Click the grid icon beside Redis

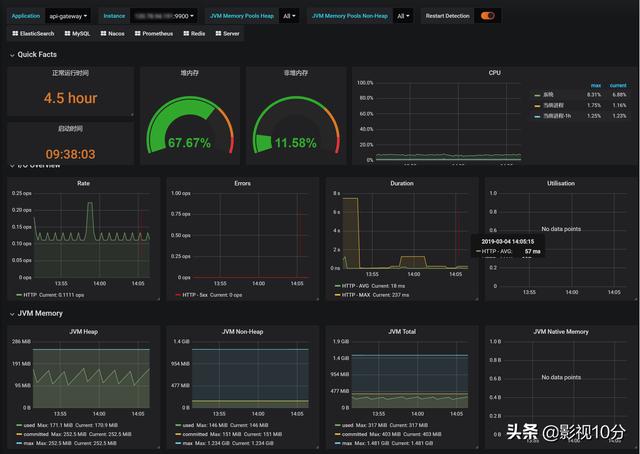click(187, 33)
